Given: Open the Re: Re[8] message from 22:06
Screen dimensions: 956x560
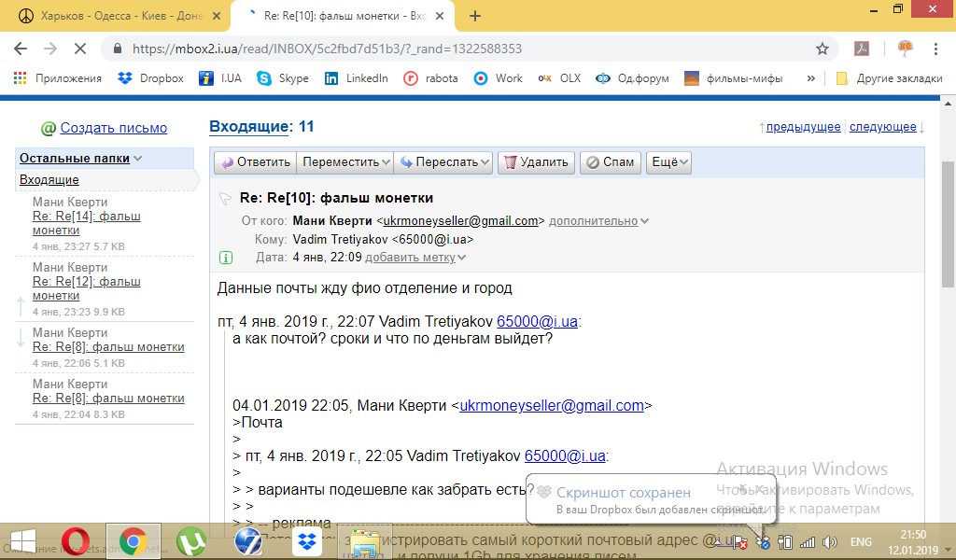Looking at the screenshot, I should pos(108,346).
